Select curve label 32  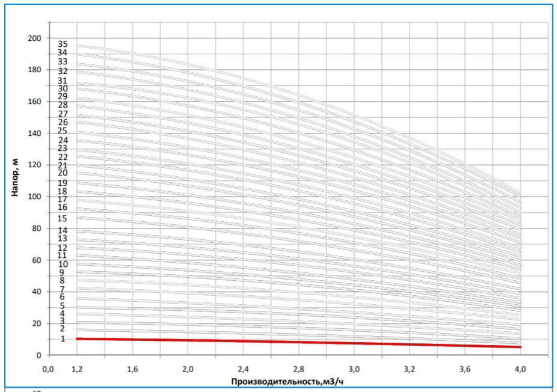(x=63, y=71)
